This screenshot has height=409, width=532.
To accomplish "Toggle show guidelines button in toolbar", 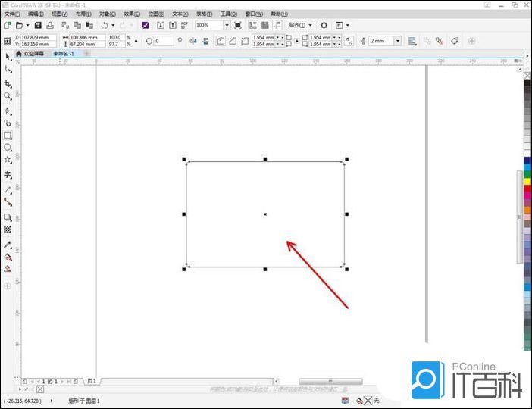I will point(277,25).
